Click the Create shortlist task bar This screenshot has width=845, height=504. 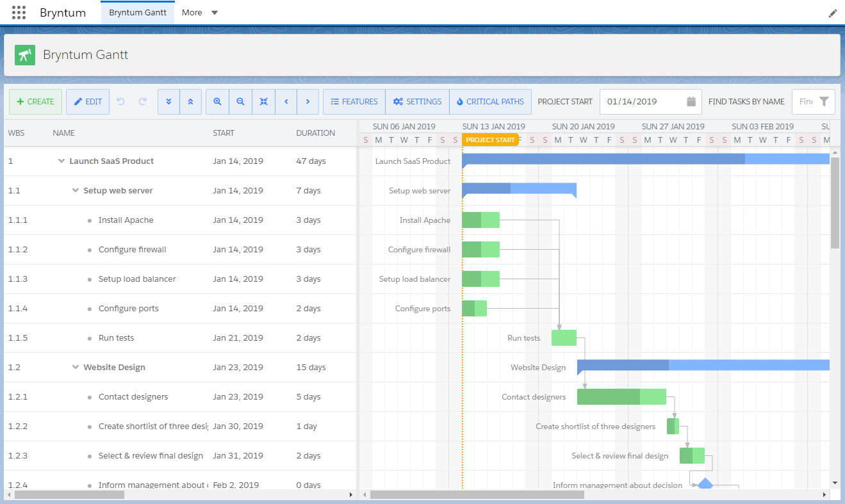[x=673, y=427]
